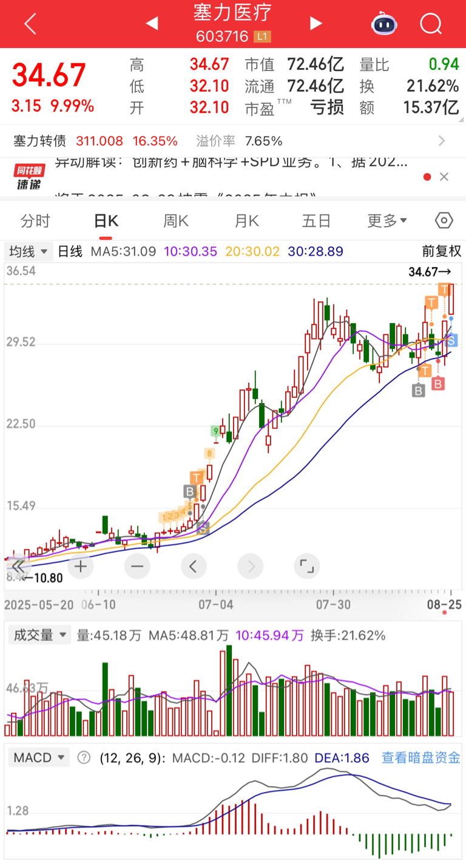This screenshot has height=868, width=466.
Task: Select the 日K tab
Action: 106,220
